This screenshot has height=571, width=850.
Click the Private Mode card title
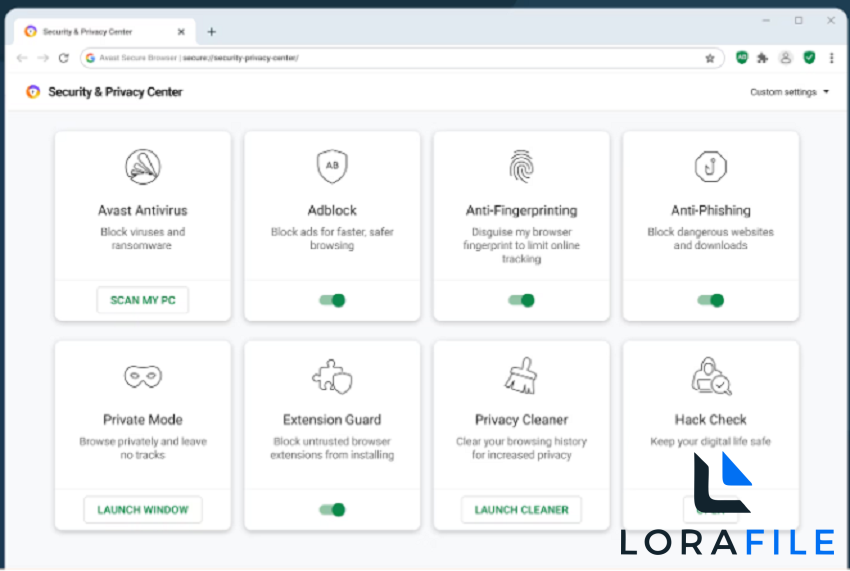tap(143, 420)
